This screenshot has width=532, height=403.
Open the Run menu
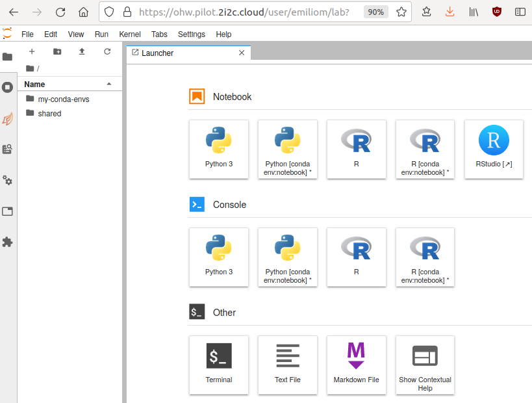[101, 34]
